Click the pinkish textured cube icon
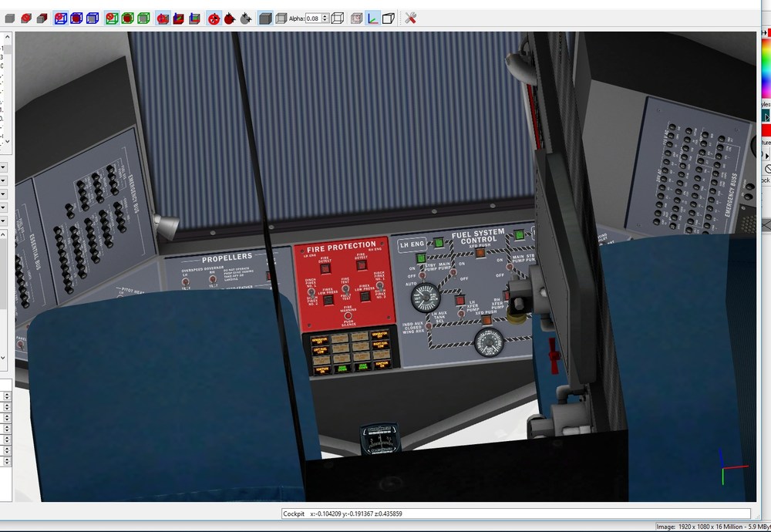This screenshot has width=771, height=532. coord(356,19)
